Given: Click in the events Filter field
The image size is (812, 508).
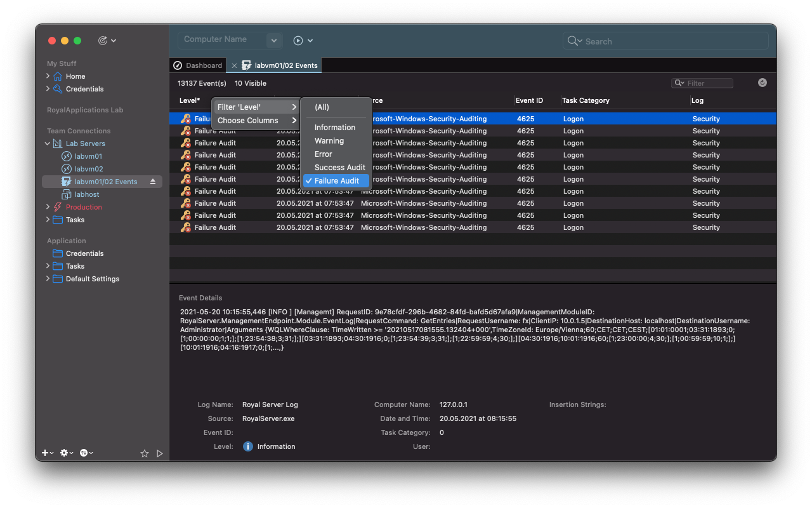Looking at the screenshot, I should click(702, 83).
